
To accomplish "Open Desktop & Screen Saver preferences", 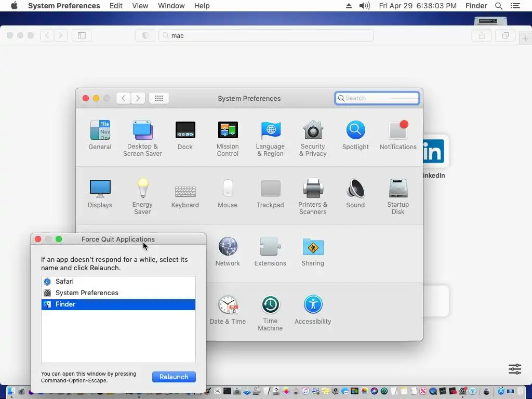I will (x=142, y=138).
